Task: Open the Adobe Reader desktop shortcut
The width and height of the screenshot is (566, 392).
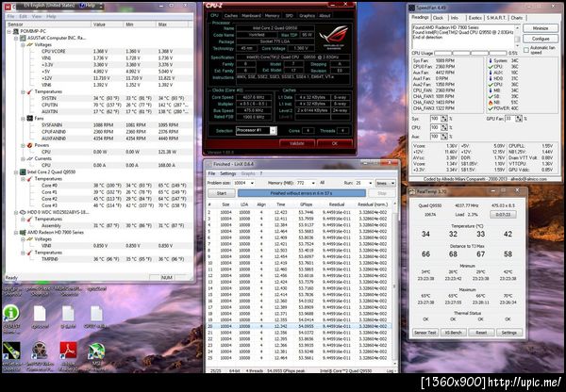Action: (x=68, y=351)
